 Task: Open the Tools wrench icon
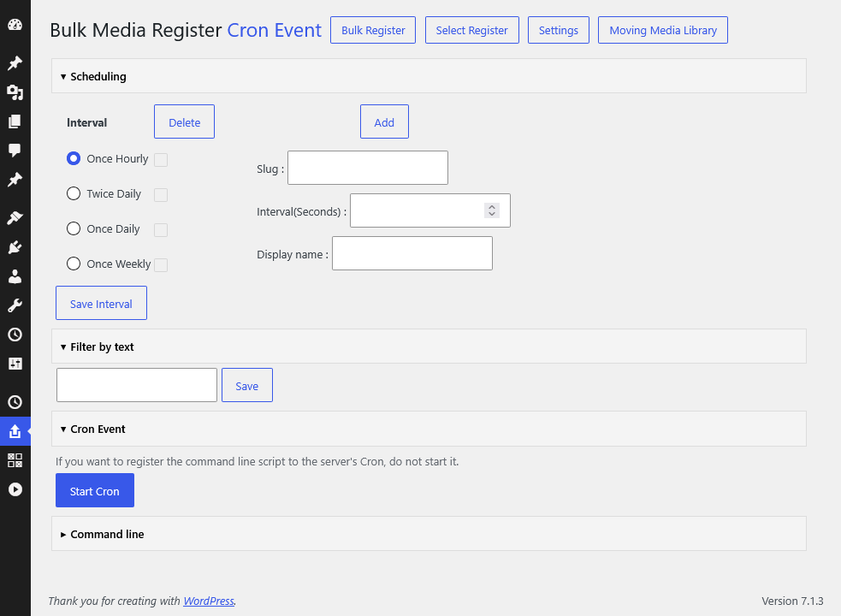coord(15,305)
